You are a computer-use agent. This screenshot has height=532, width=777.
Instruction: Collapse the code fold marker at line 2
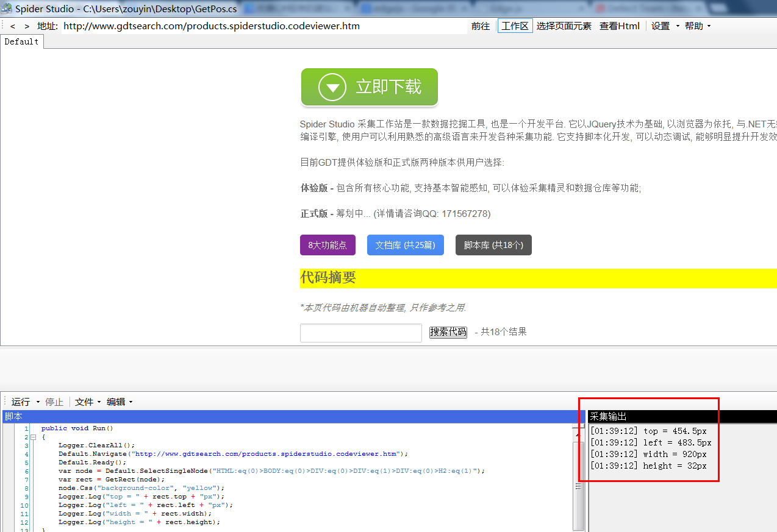click(34, 437)
